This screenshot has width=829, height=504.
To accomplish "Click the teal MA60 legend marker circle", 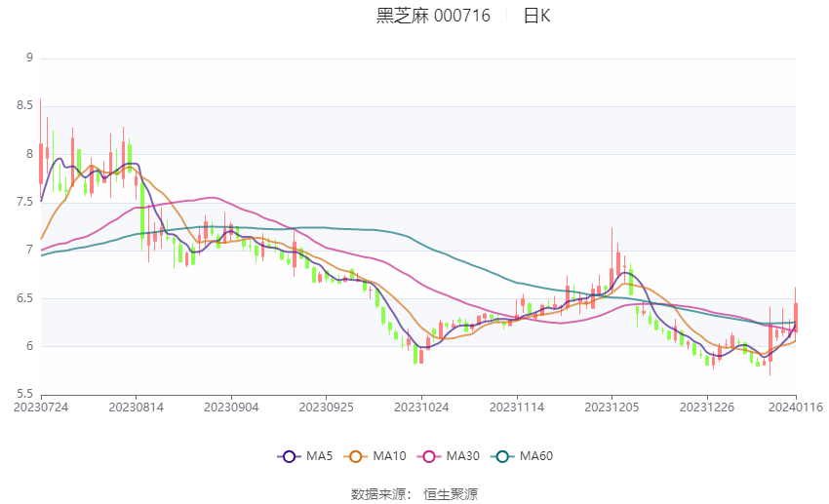I will 502,457.
